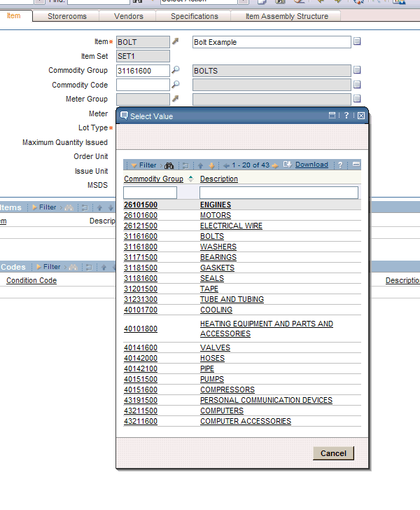Open long description for Commodity Code
This screenshot has width=420, height=510.
pos(357,85)
